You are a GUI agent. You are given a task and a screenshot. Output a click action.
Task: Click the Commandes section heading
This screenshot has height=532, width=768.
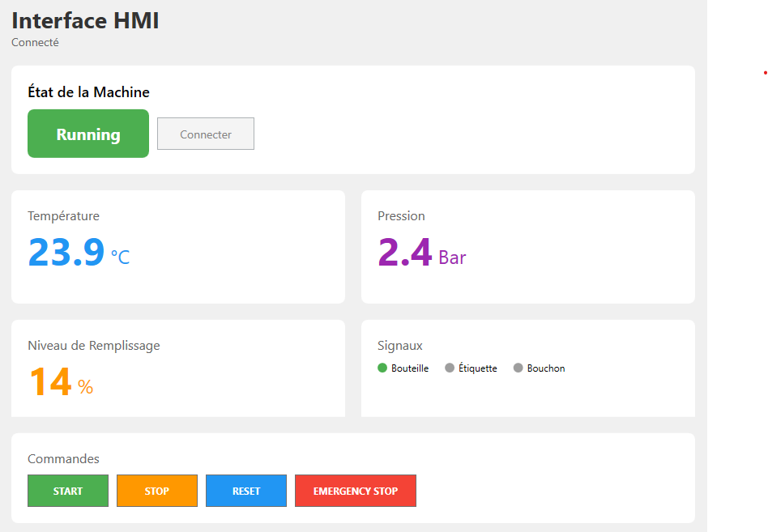coord(64,458)
